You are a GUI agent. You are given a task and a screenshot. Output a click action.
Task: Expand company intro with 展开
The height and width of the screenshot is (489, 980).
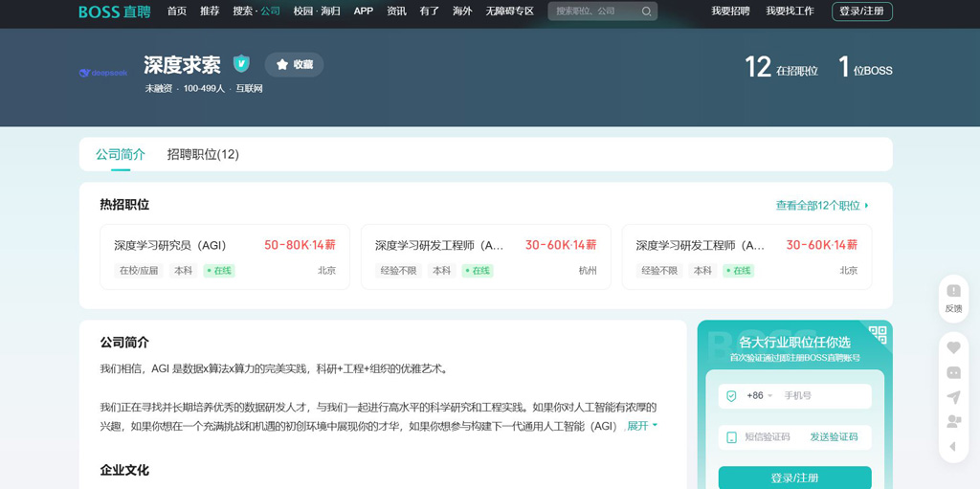642,426
